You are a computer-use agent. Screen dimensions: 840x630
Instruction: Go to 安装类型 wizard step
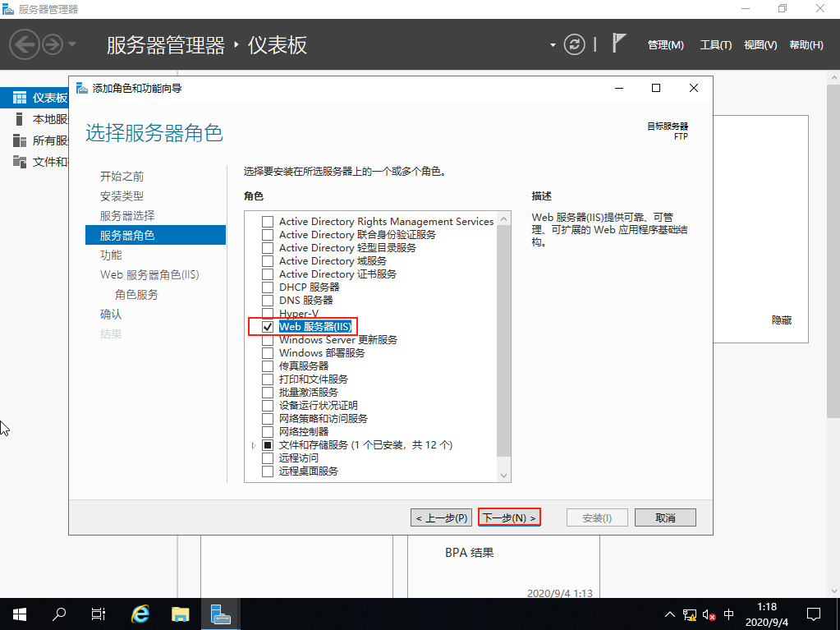point(122,196)
